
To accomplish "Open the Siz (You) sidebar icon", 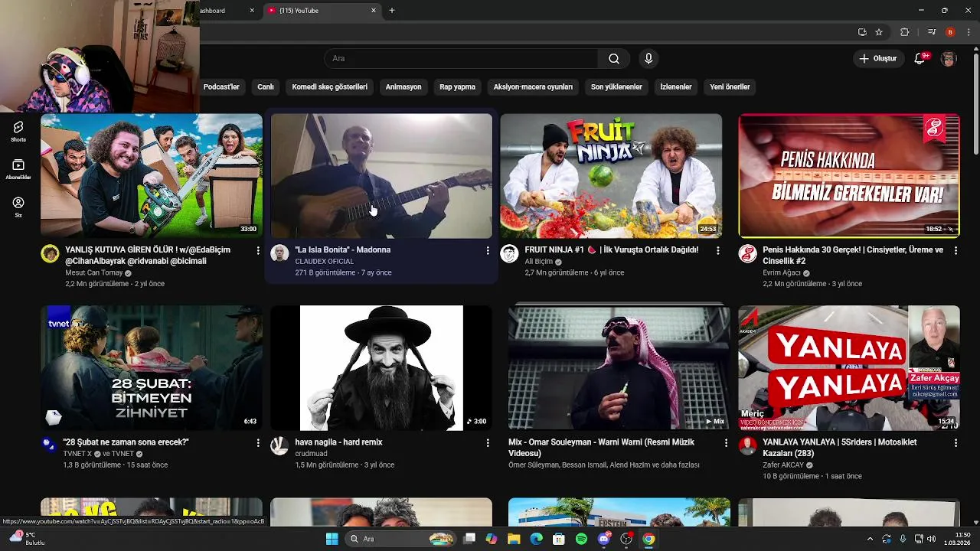I will coord(18,207).
